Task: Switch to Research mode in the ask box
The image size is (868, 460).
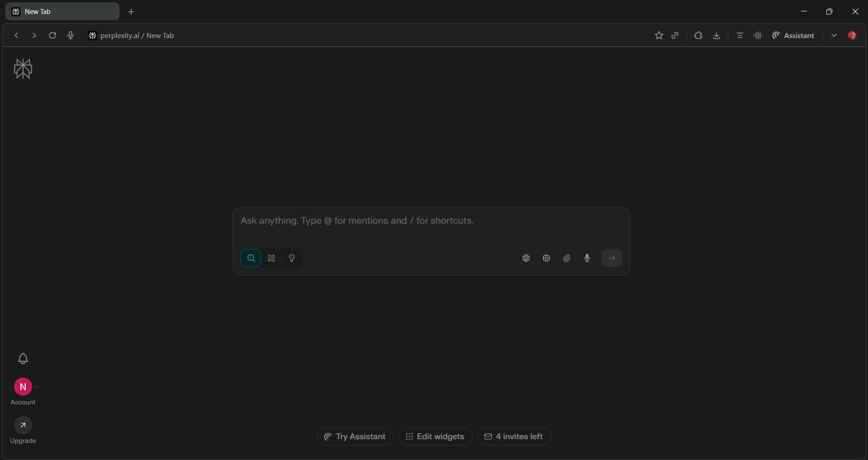Action: 271,258
